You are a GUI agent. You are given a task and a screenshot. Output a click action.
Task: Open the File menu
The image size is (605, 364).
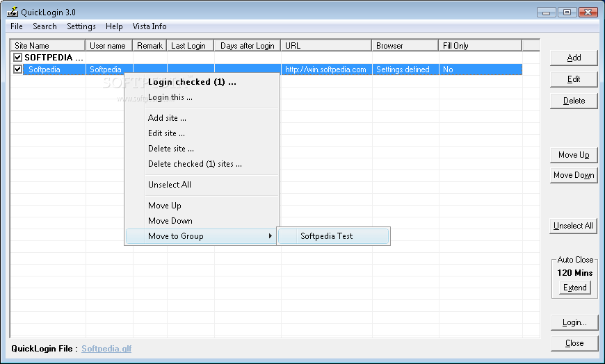point(17,26)
